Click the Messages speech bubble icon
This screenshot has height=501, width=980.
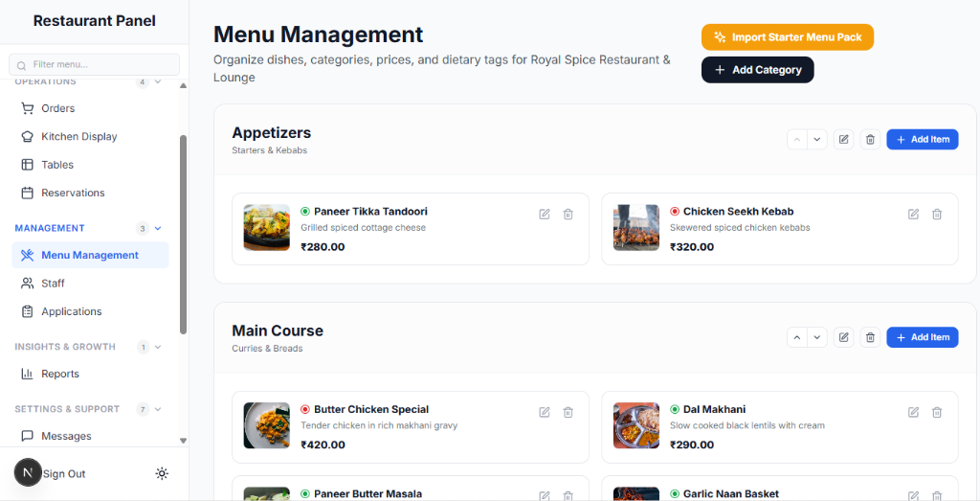27,436
